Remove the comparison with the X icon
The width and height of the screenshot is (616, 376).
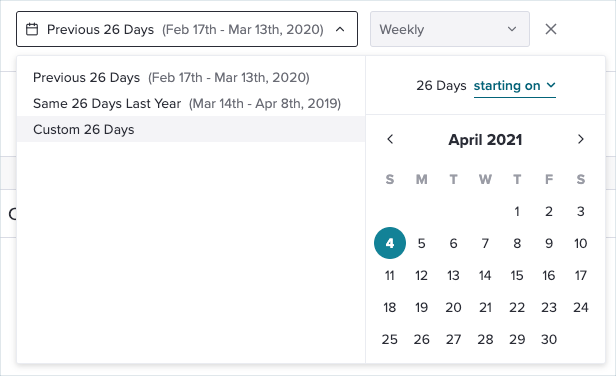coord(551,29)
